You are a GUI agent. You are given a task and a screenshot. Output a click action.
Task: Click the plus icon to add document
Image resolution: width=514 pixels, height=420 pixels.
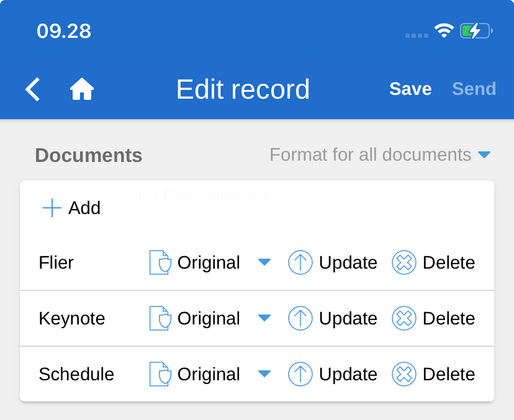pyautogui.click(x=52, y=208)
